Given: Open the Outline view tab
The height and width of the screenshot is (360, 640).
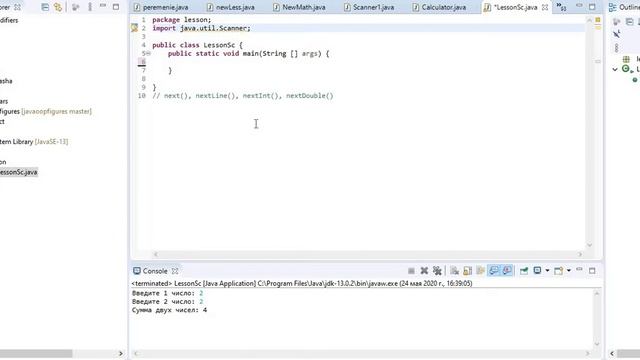Looking at the screenshot, I should [624, 7].
